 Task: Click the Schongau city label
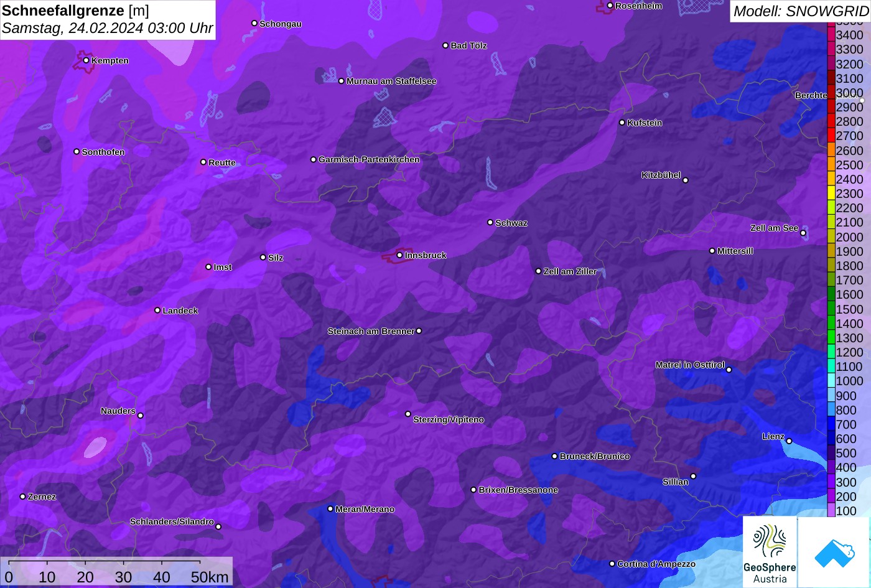coord(280,24)
